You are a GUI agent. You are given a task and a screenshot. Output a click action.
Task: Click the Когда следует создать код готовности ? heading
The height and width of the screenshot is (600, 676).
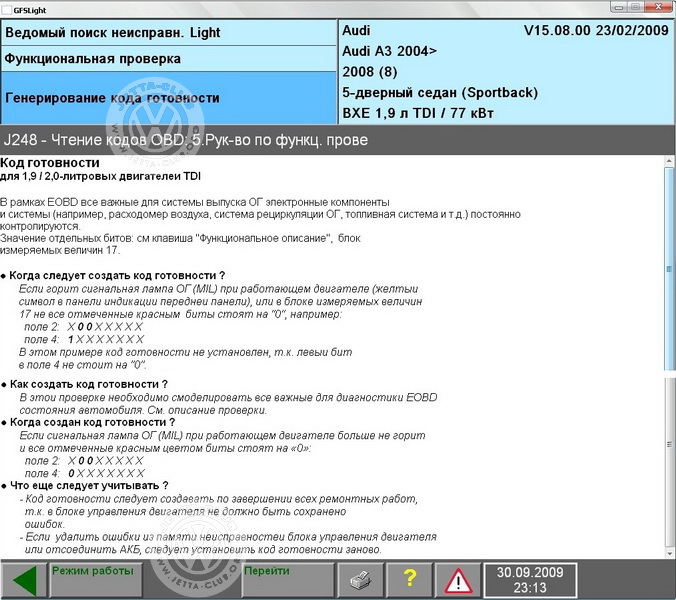click(117, 275)
